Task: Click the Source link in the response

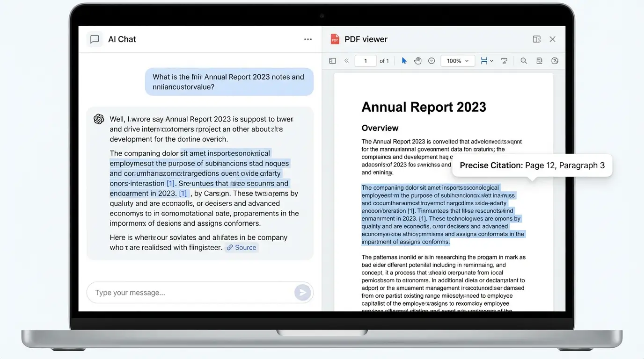Action: (x=241, y=248)
